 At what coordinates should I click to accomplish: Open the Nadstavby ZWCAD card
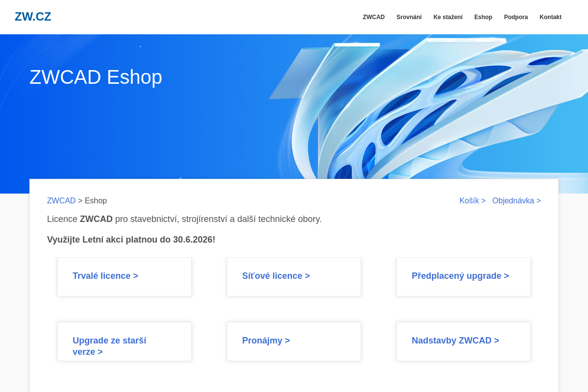(x=464, y=342)
